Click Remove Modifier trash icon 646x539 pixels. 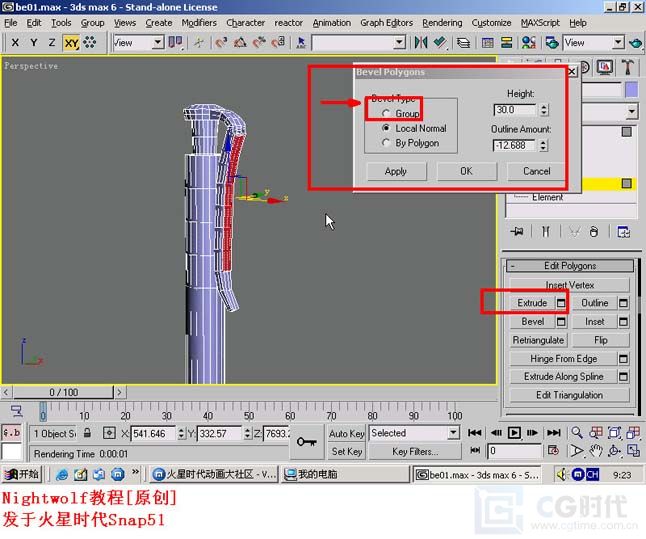593,232
